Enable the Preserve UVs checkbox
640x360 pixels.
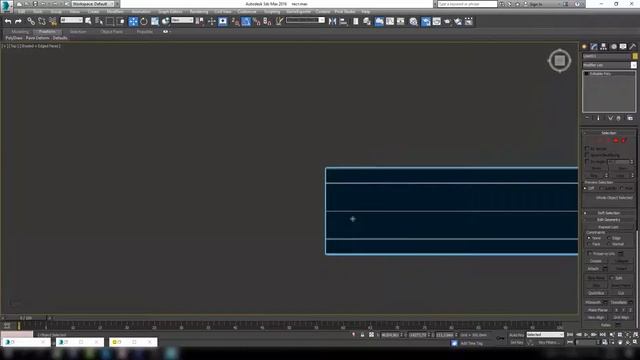(590, 253)
